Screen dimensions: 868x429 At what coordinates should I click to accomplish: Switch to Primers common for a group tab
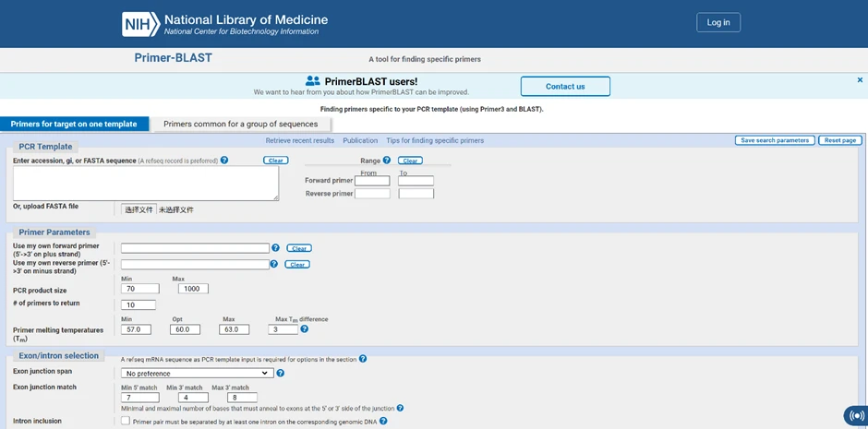(x=240, y=124)
